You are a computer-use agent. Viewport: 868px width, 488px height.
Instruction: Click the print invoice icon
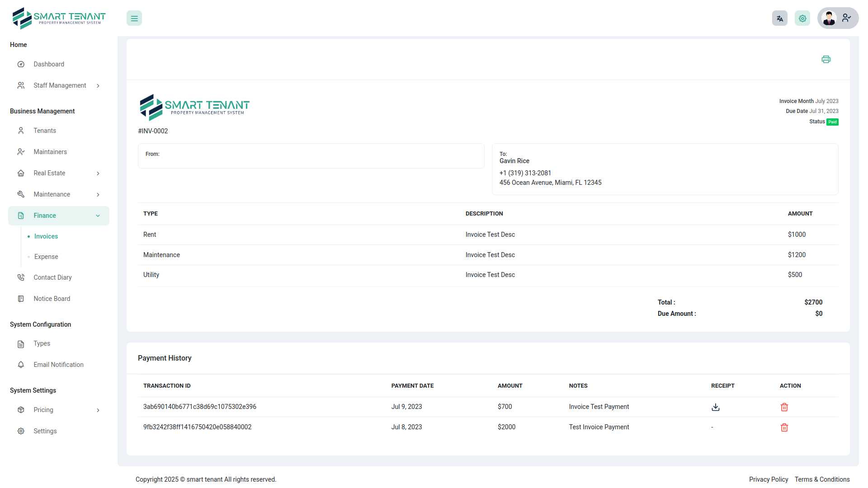pyautogui.click(x=826, y=59)
